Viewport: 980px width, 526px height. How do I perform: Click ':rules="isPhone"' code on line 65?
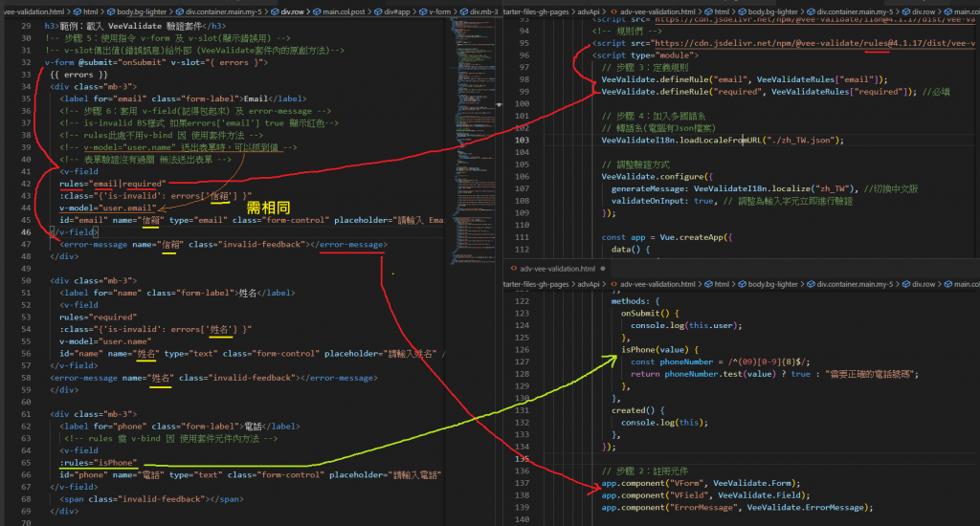[x=99, y=462]
